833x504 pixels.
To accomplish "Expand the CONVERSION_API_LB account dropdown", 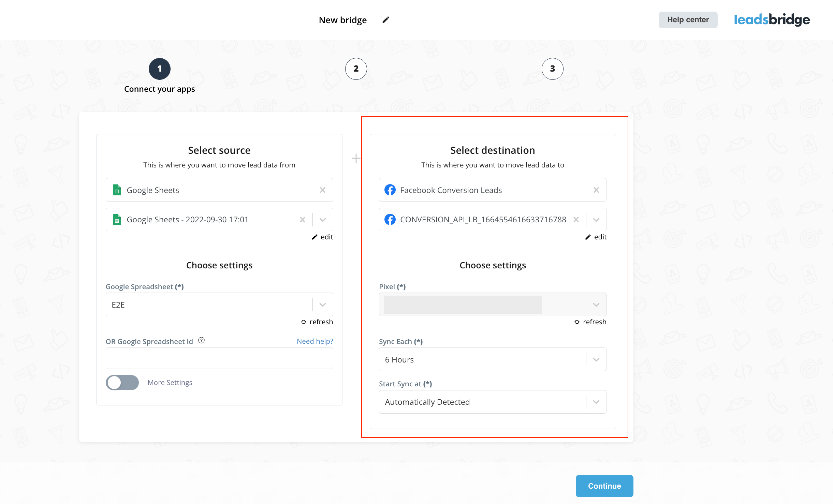I will tap(596, 220).
